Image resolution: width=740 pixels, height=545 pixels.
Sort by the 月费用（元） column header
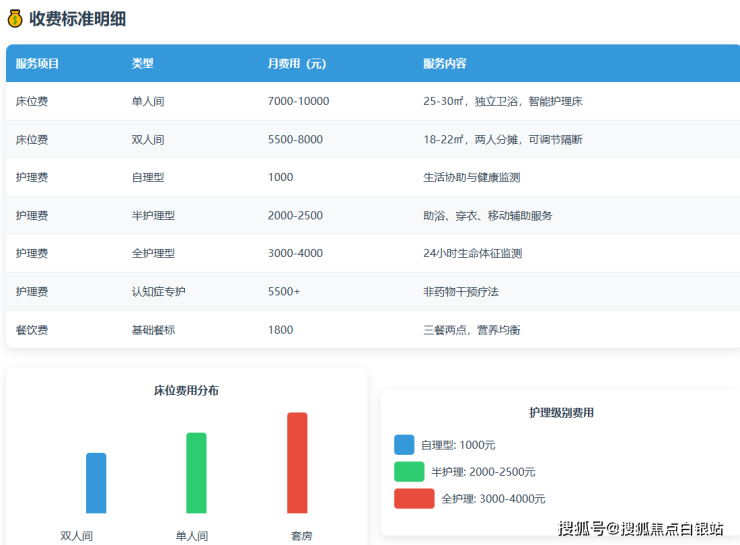coord(297,64)
